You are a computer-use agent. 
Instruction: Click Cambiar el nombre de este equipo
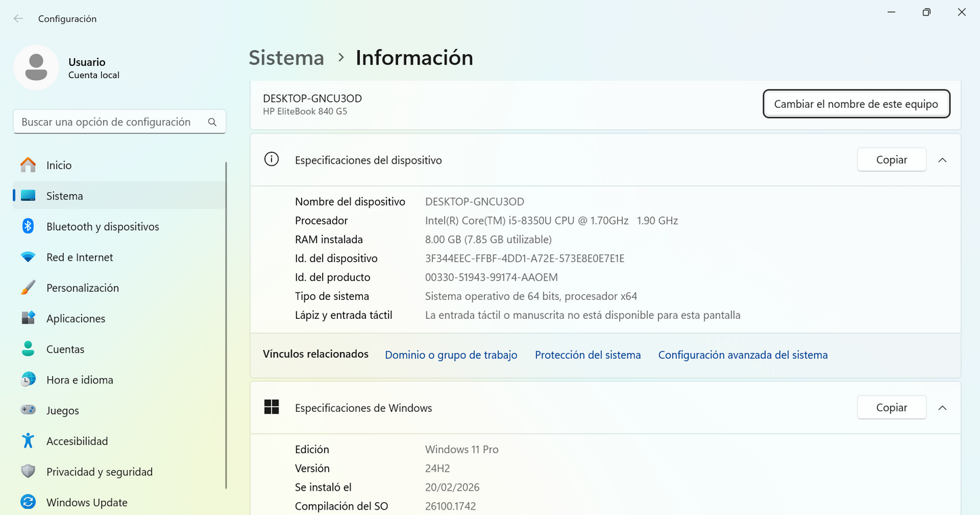[x=856, y=104]
